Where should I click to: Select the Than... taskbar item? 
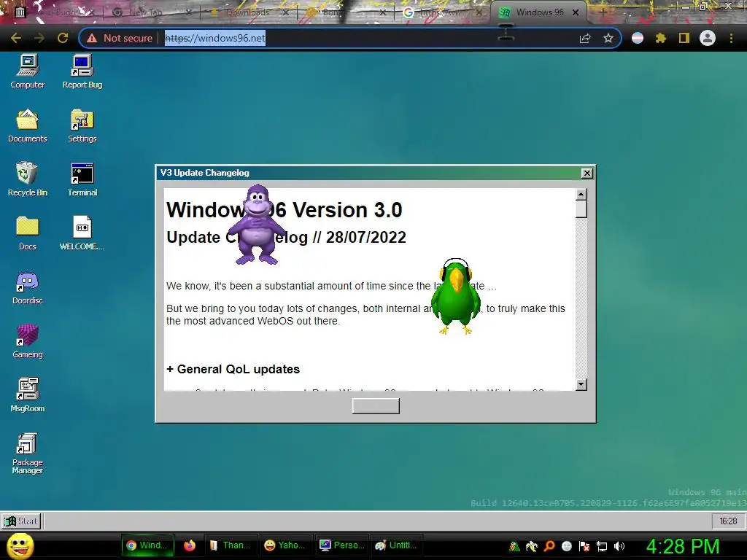point(231,545)
